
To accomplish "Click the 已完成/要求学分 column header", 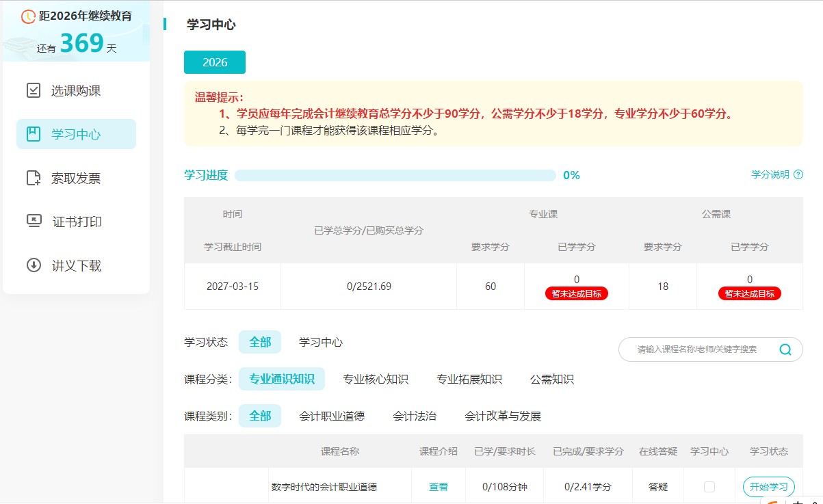I will (588, 451).
